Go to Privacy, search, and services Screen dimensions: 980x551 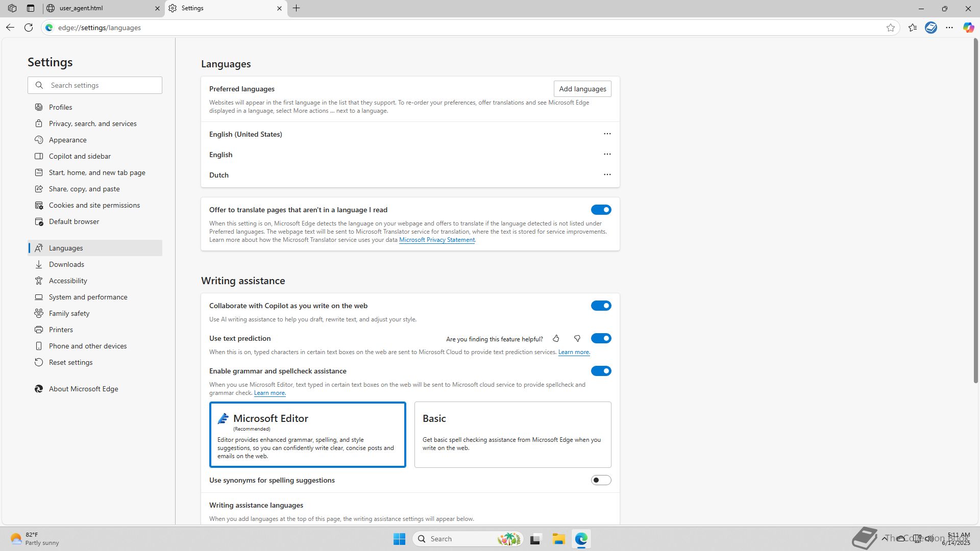click(92, 123)
